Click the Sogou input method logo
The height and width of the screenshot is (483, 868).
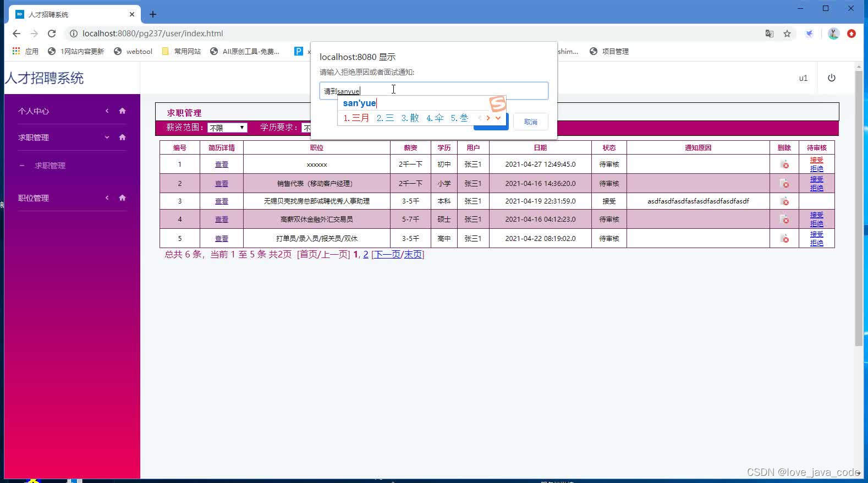pos(497,103)
